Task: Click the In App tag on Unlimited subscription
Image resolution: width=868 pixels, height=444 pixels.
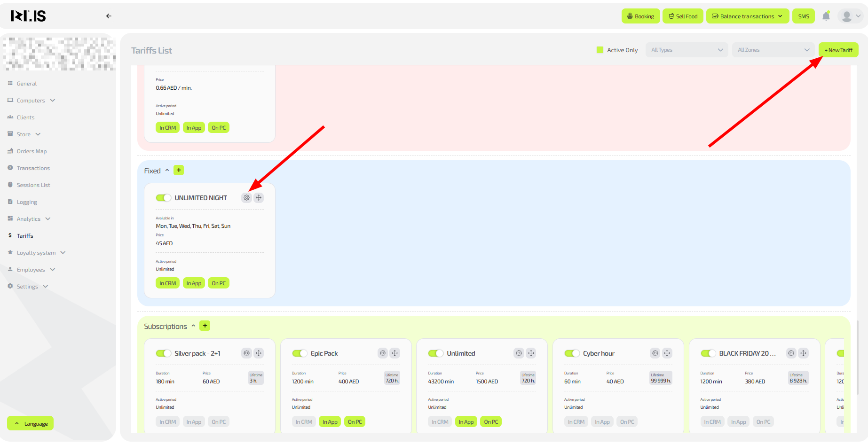Action: tap(466, 422)
